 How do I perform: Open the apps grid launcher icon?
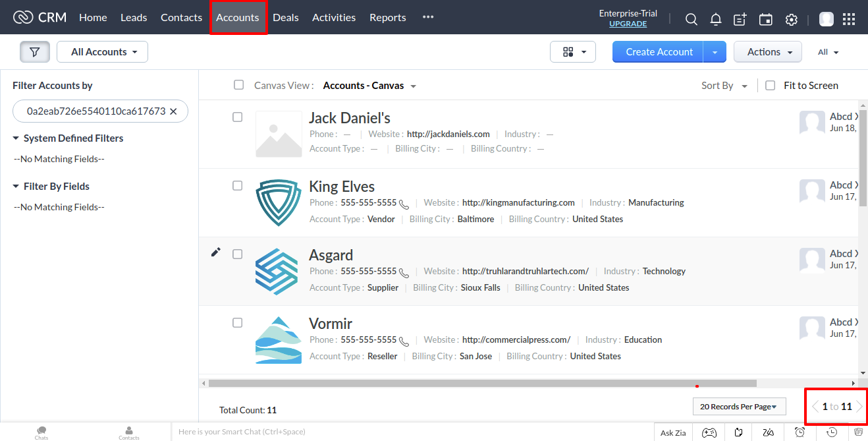(x=849, y=19)
